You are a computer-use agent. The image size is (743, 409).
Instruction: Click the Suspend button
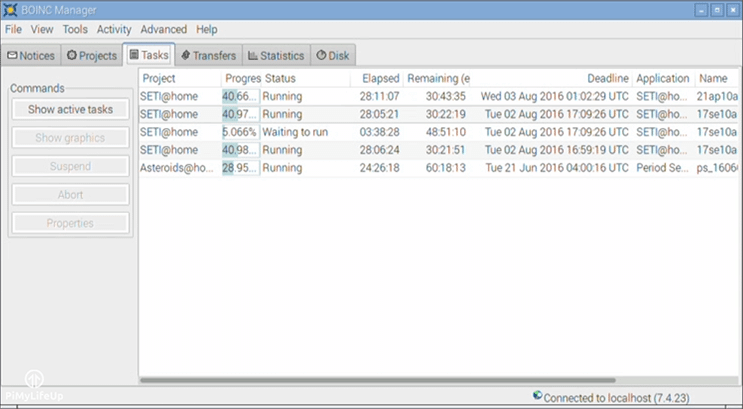pyautogui.click(x=71, y=166)
